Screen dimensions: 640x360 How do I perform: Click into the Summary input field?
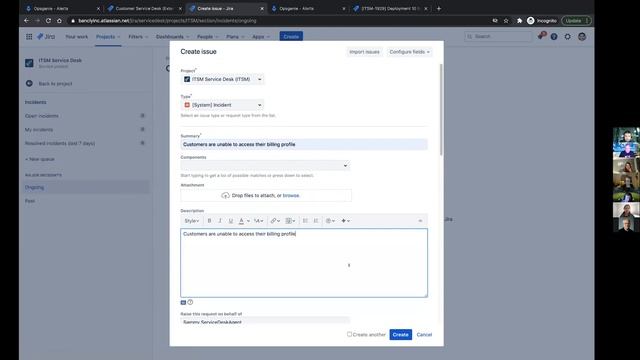[x=304, y=144]
